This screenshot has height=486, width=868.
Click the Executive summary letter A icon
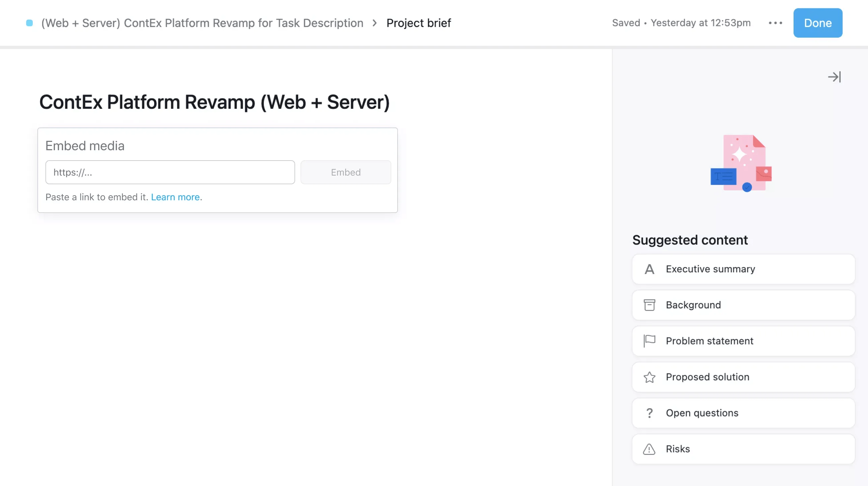point(649,269)
